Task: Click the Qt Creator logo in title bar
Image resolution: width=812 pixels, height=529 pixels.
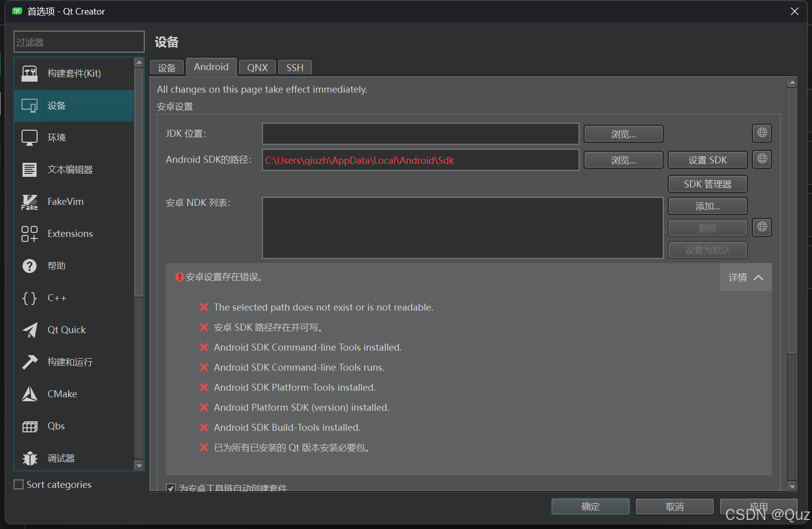Action: pyautogui.click(x=18, y=11)
